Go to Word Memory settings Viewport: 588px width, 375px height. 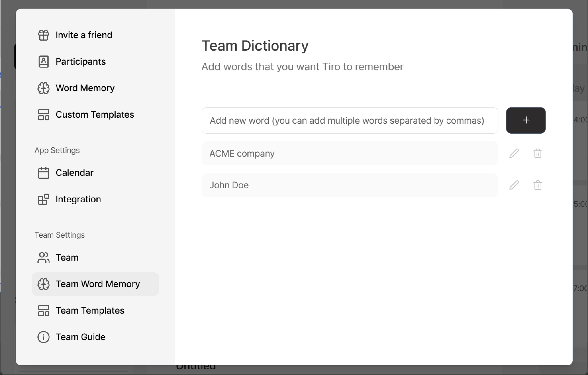click(85, 88)
